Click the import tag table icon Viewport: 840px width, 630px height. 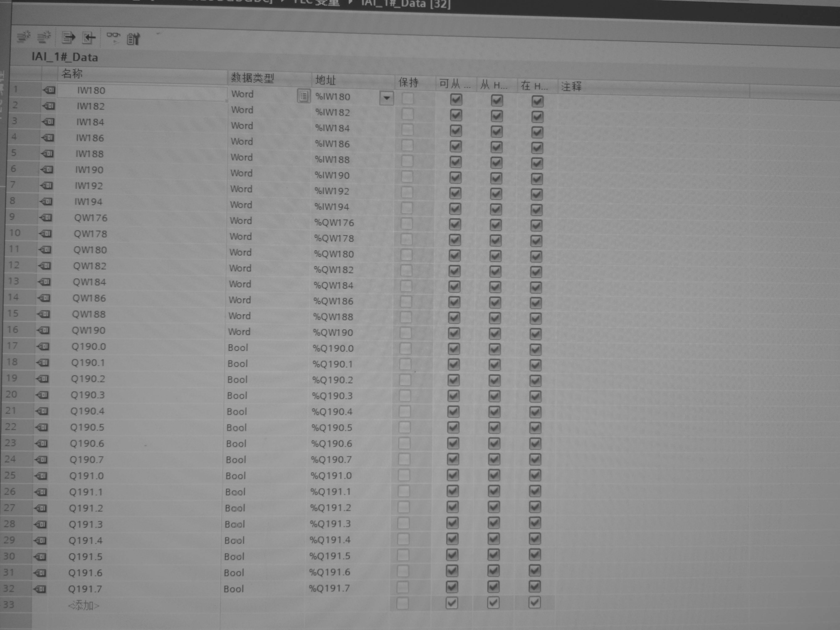pos(89,38)
